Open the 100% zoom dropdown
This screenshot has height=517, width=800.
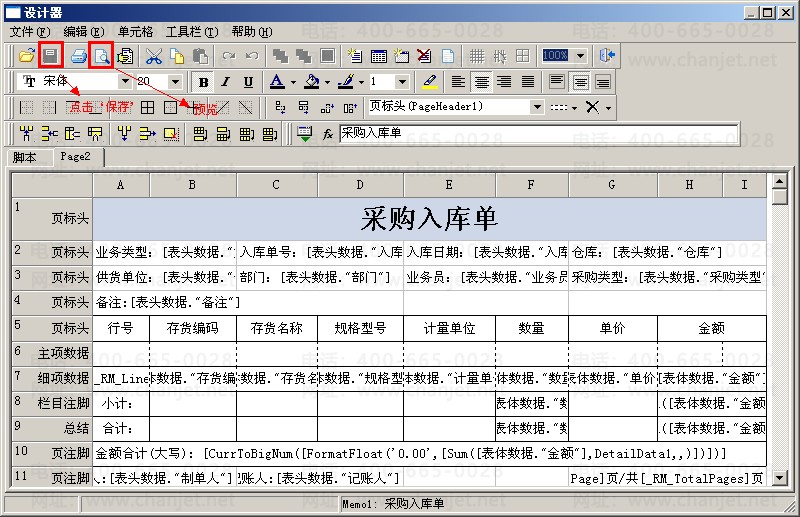pyautogui.click(x=580, y=55)
